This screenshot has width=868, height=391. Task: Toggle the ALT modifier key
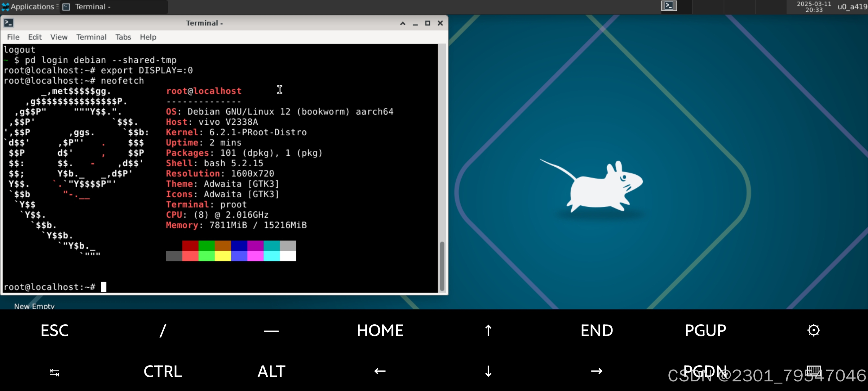click(x=271, y=371)
